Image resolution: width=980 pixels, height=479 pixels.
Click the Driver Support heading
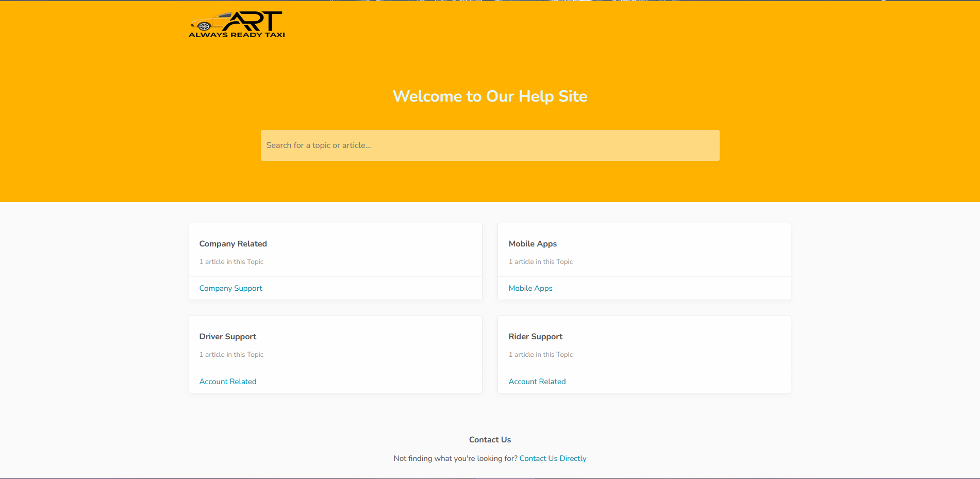[x=227, y=336]
